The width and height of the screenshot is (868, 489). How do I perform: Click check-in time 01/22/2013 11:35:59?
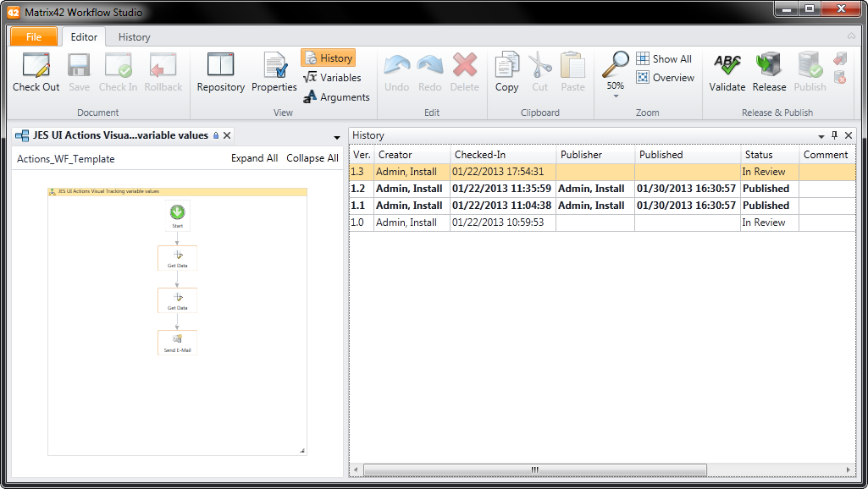tap(501, 189)
